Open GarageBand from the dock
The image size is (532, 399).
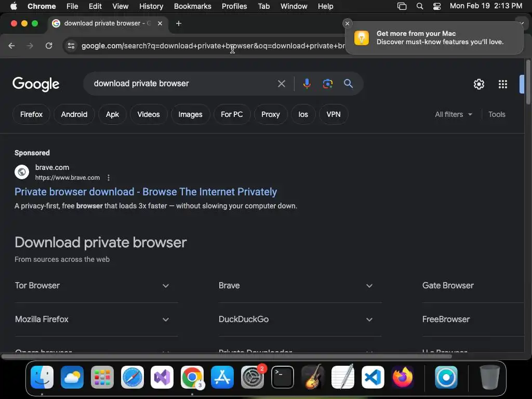312,377
